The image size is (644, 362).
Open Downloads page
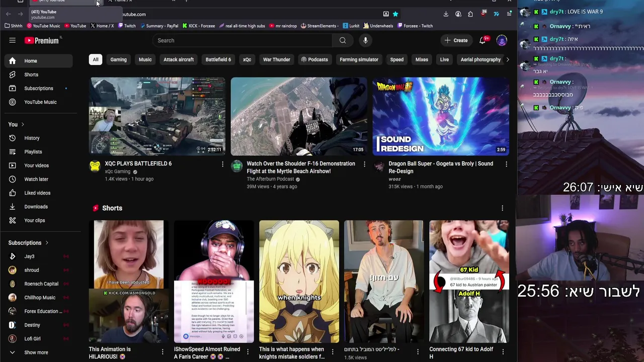click(x=39, y=207)
